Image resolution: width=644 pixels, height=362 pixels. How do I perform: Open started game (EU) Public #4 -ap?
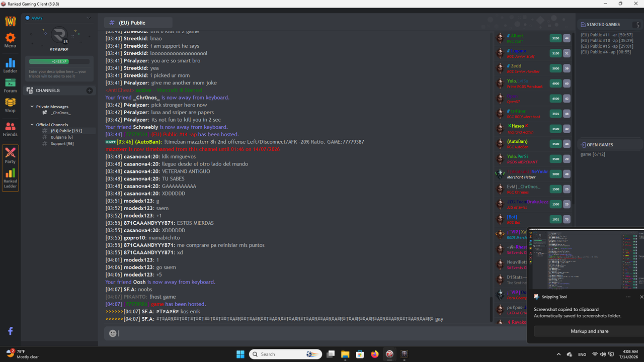605,52
